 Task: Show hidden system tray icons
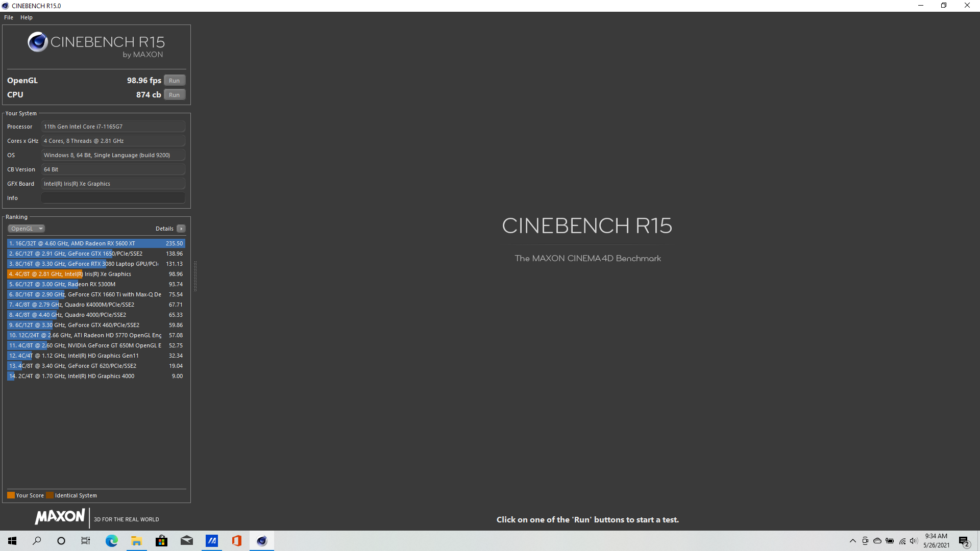[x=853, y=541]
